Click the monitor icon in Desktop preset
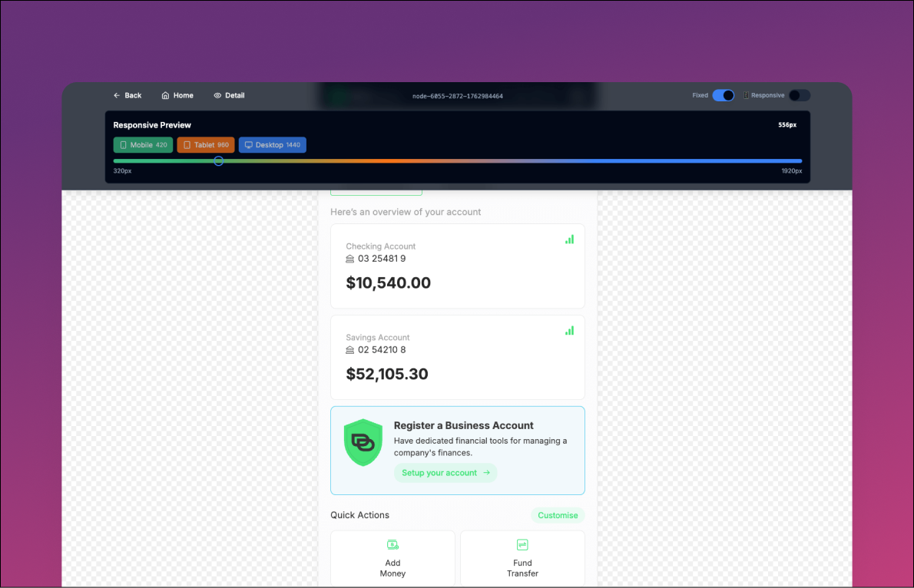The height and width of the screenshot is (588, 914). click(x=249, y=145)
